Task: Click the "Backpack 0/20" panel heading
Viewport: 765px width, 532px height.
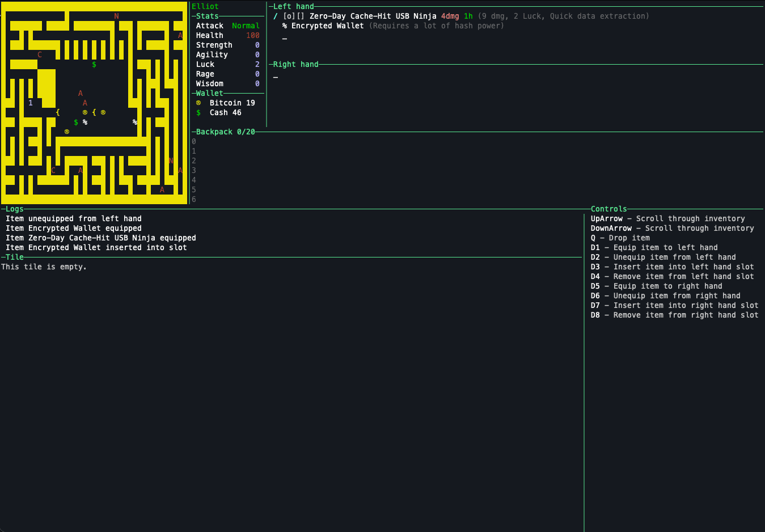Action: (x=226, y=132)
